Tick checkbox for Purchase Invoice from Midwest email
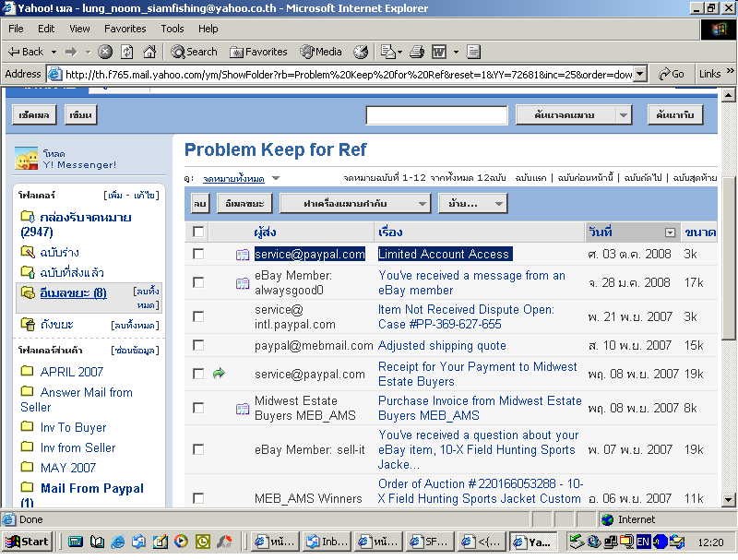Viewport: 738px width, 560px height. coord(198,408)
